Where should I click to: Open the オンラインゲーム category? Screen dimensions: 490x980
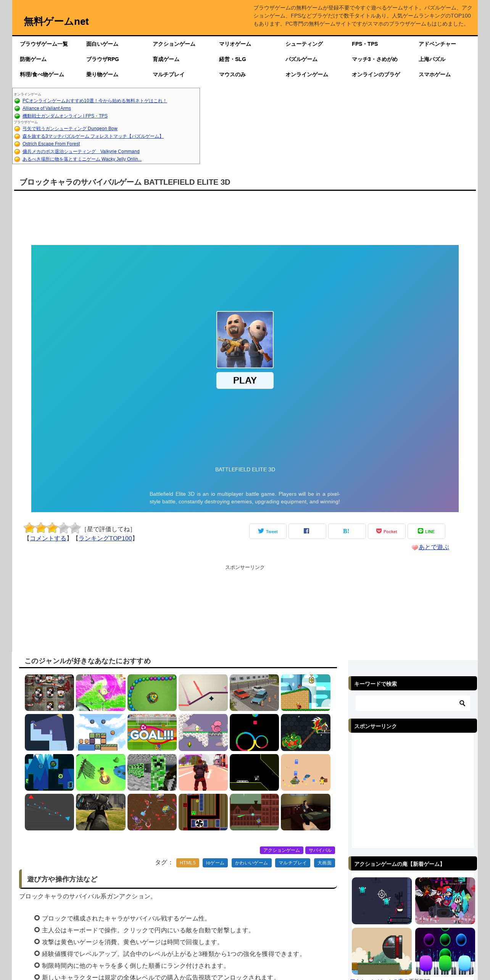pos(307,74)
